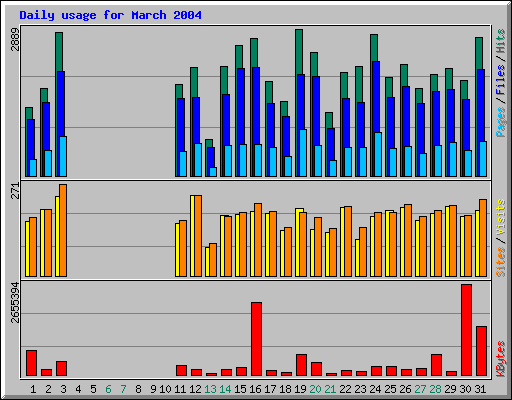Click the KBytes legend label
The height and width of the screenshot is (400, 512).
[501, 359]
